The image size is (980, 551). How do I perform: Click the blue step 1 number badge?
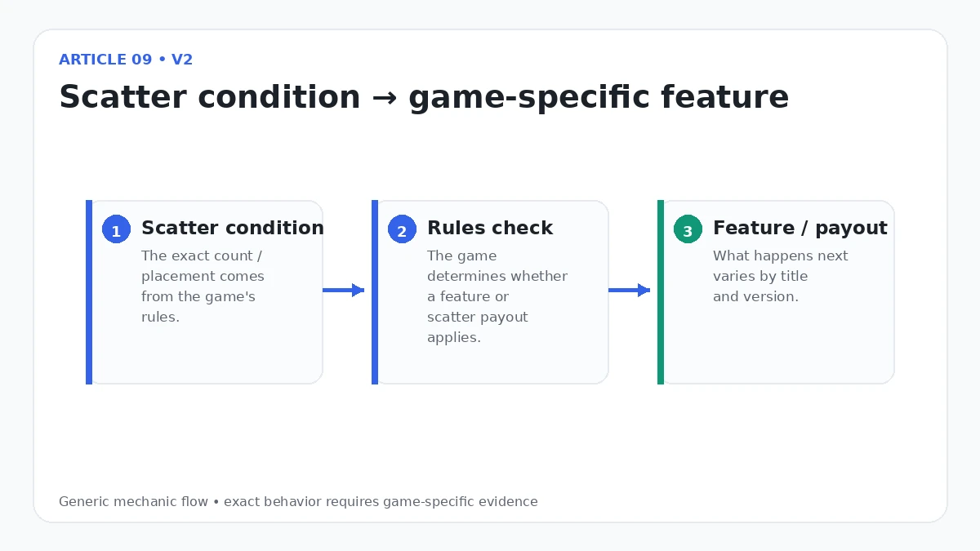pyautogui.click(x=116, y=229)
